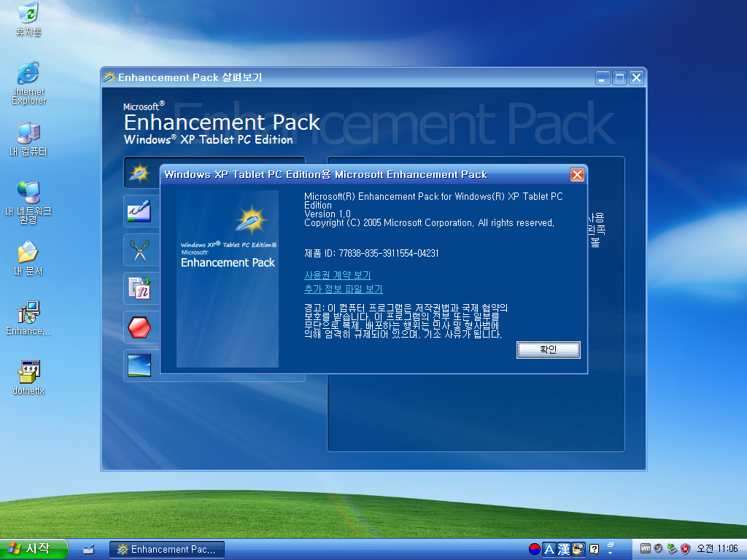Click the 漢 Hanja conversion button
Viewport: 747px width, 560px height.
click(564, 549)
